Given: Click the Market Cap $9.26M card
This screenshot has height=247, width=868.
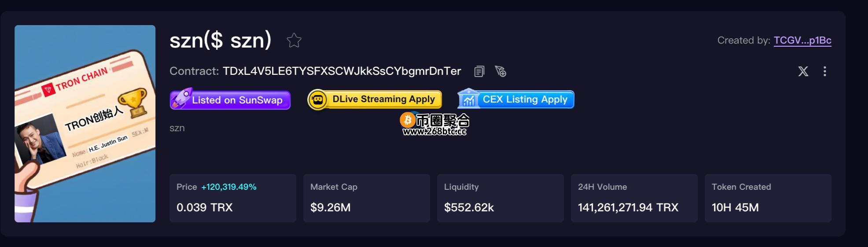Looking at the screenshot, I should 367,198.
